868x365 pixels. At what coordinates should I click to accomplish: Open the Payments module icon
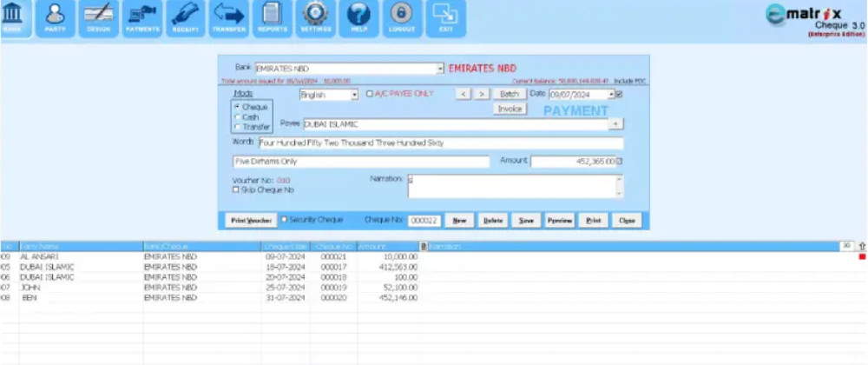pos(142,19)
